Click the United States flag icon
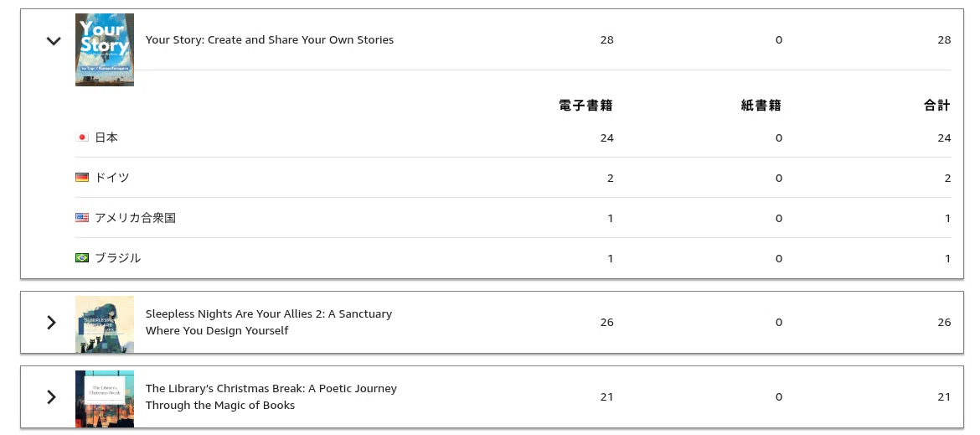Image resolution: width=980 pixels, height=435 pixels. pos(82,218)
